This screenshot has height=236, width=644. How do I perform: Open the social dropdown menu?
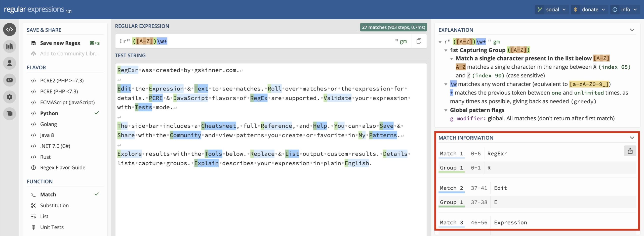552,10
